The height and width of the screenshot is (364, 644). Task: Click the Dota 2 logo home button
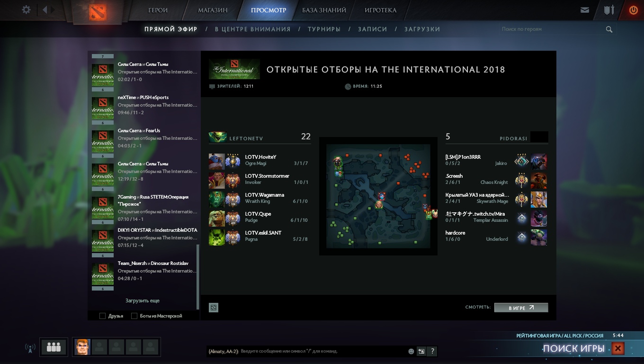pyautogui.click(x=98, y=12)
